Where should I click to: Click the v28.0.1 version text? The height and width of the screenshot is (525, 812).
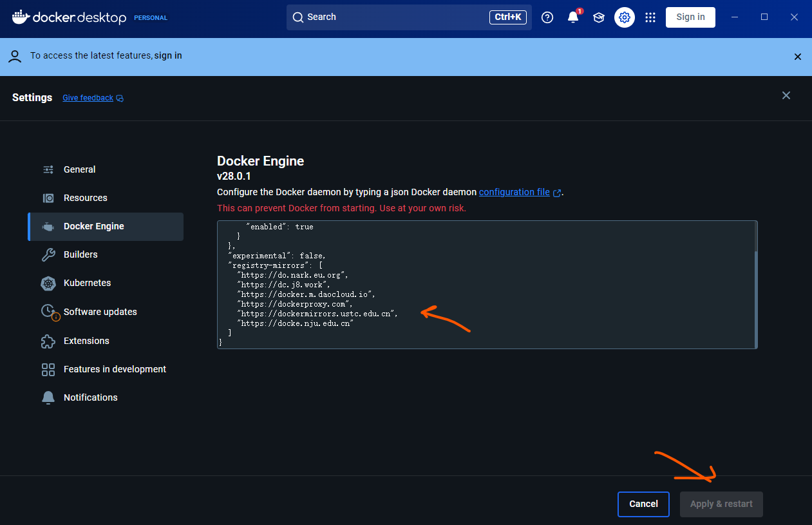[x=234, y=176]
